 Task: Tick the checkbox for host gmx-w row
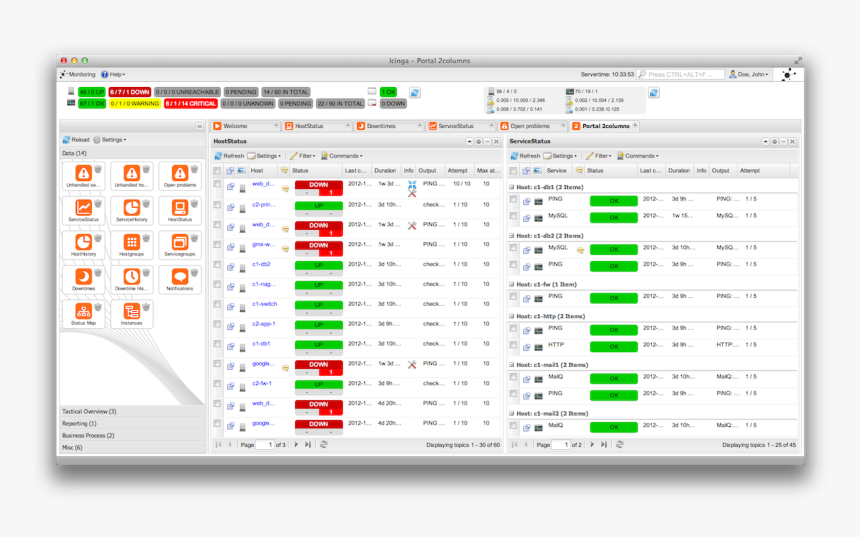(x=218, y=245)
